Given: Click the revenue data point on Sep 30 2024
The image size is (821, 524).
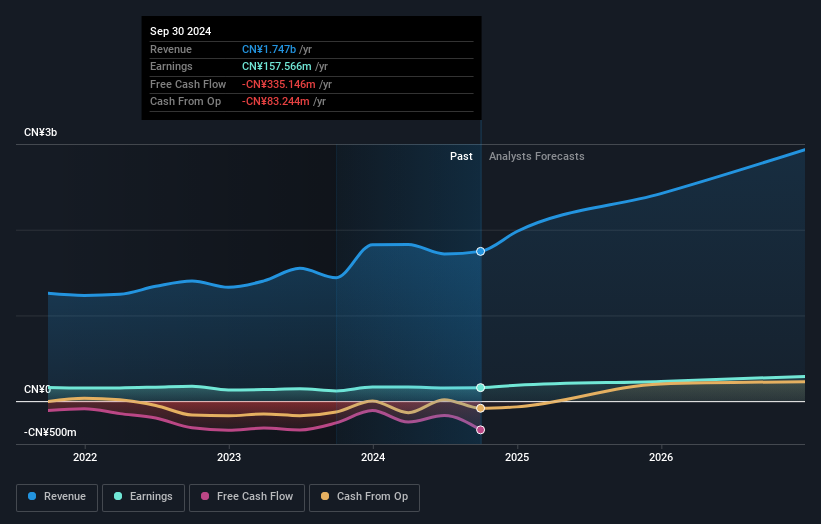Looking at the screenshot, I should click(x=480, y=251).
